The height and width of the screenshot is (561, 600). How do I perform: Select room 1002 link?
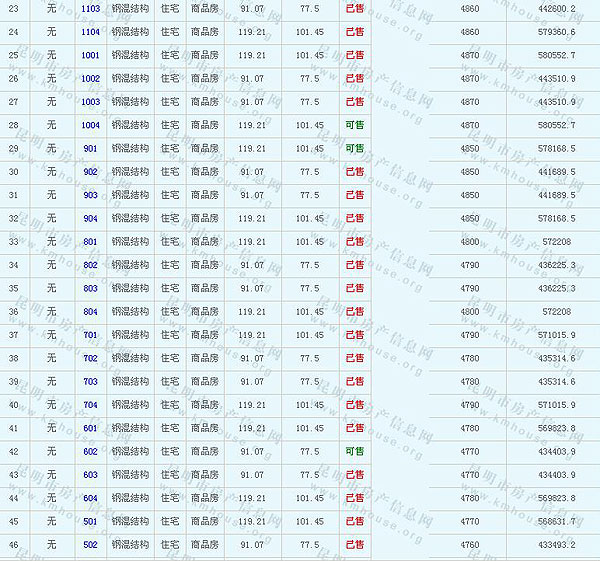tap(90, 78)
